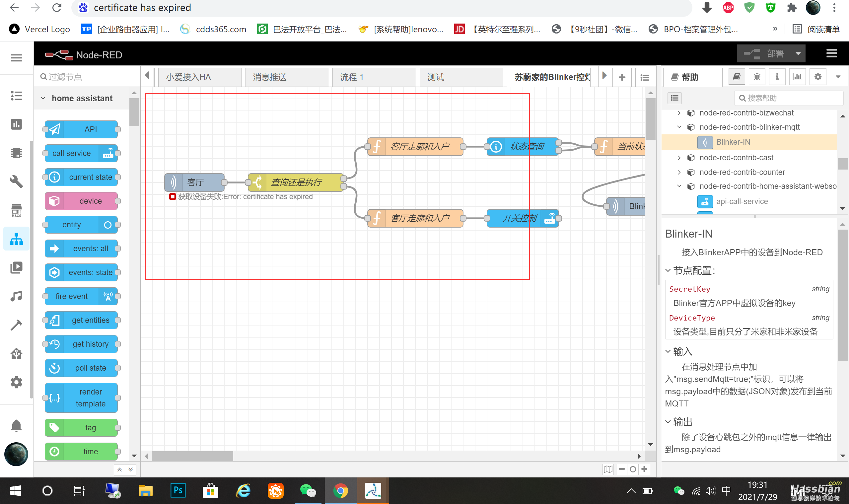Open the HACS store in sidebar

[x=16, y=210]
